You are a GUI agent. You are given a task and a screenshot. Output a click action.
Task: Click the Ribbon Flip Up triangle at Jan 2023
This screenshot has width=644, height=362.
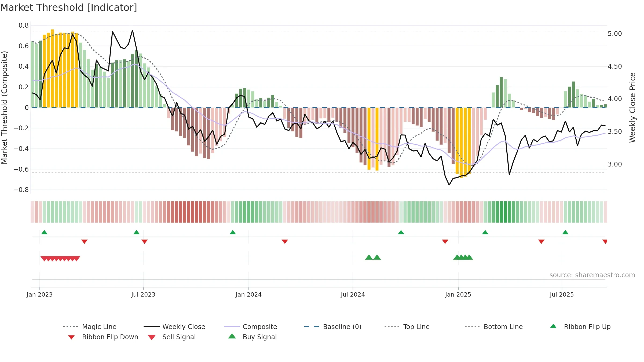tap(44, 232)
